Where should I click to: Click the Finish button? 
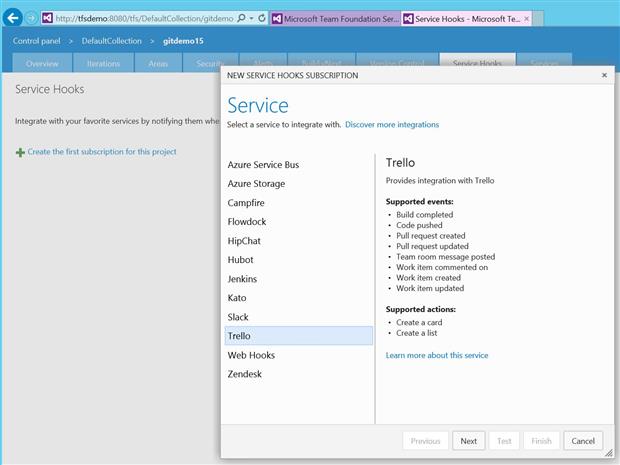541,441
